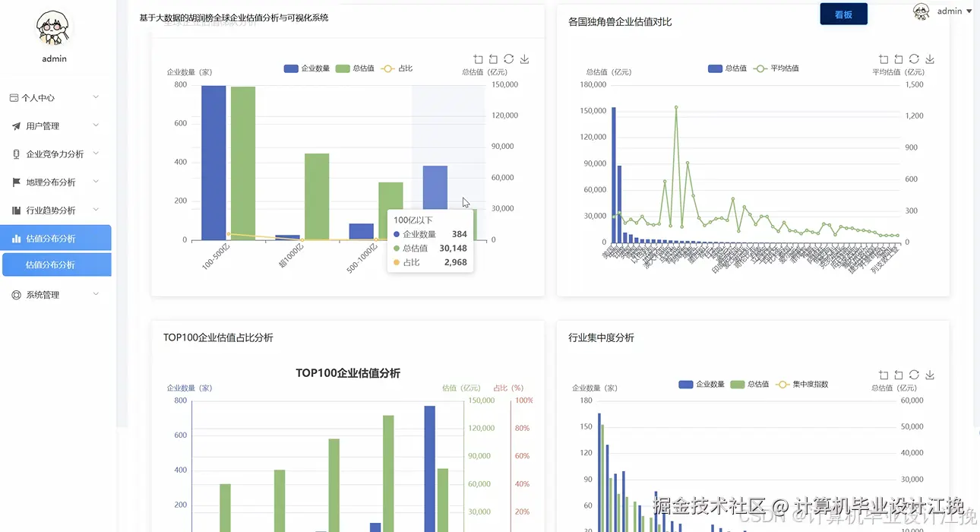The height and width of the screenshot is (532, 980).
Task: Click tallest blue bar in 各国独角兽 chart
Action: [614, 175]
